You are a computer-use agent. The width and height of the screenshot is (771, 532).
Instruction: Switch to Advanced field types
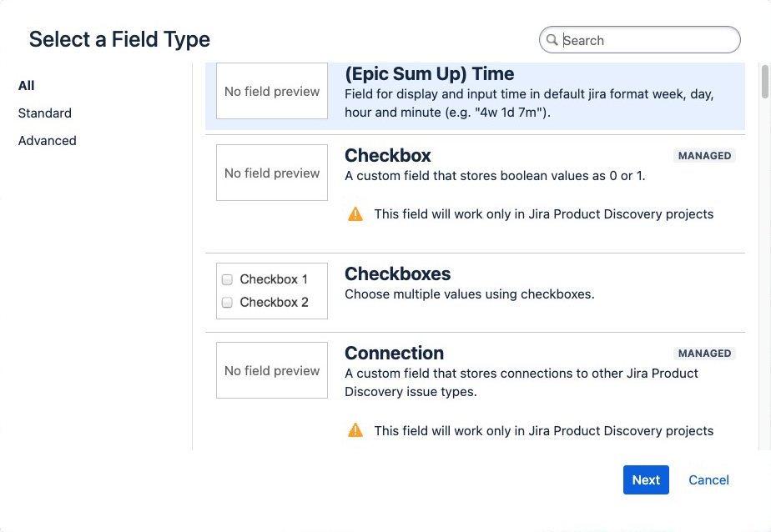(x=48, y=141)
